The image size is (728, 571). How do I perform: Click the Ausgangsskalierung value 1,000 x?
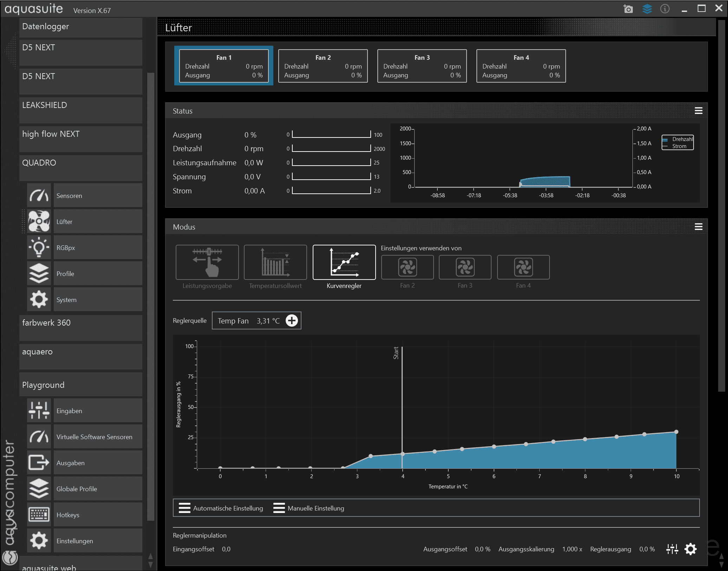pos(572,549)
